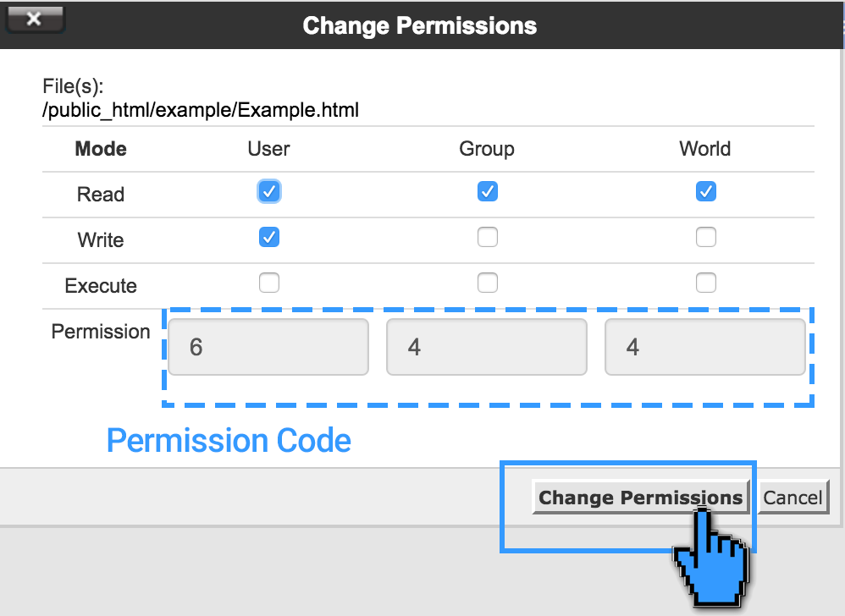
Task: Enable Write permission for Group
Action: [487, 237]
